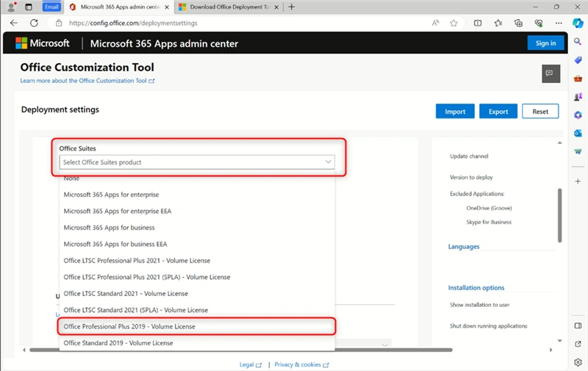Open the favorites list icon
588x371 pixels.
(x=498, y=23)
